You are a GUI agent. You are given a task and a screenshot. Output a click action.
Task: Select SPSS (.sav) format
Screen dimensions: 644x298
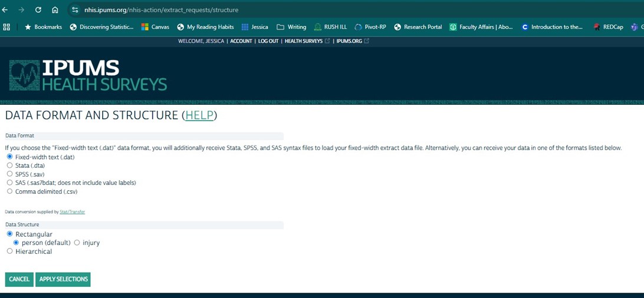tap(10, 174)
